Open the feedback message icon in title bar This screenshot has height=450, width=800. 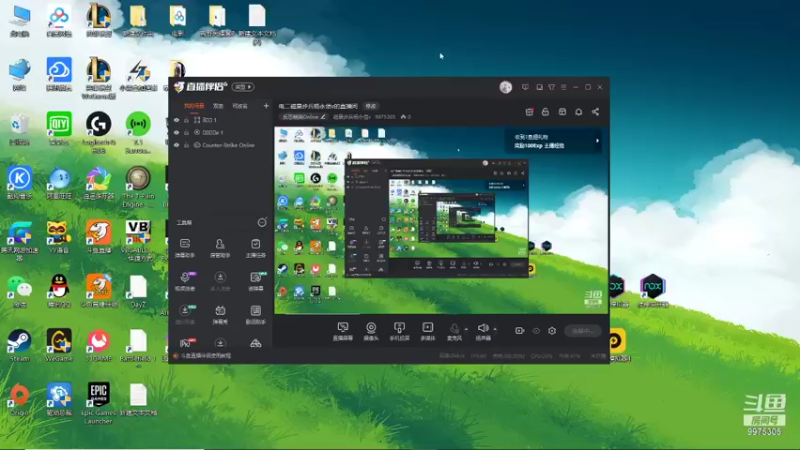pos(526,87)
